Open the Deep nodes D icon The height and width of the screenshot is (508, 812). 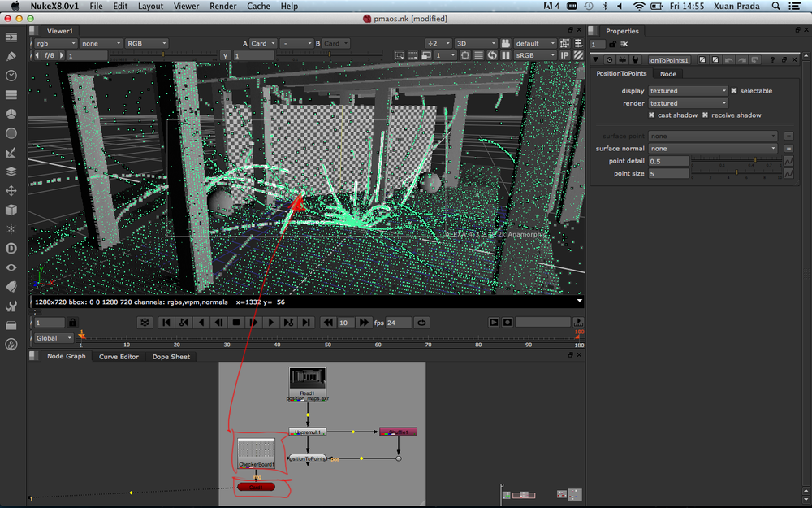[x=11, y=248]
